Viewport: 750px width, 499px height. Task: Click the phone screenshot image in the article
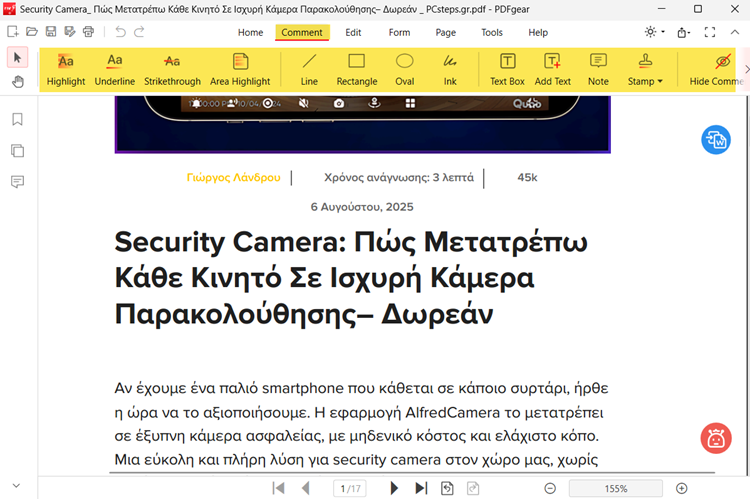pos(363,124)
